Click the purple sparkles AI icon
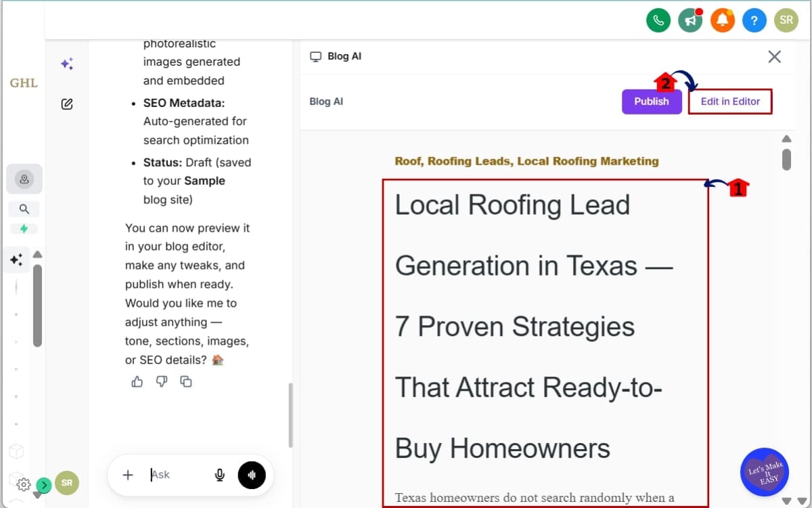The height and width of the screenshot is (508, 812). click(67, 64)
